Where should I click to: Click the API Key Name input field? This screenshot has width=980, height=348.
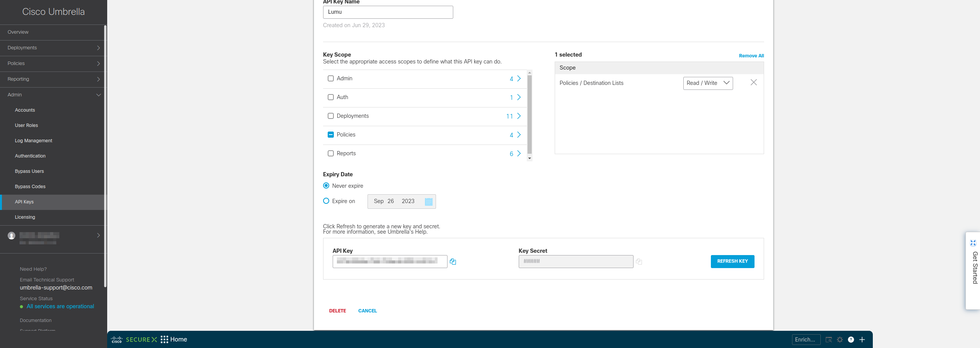coord(388,12)
